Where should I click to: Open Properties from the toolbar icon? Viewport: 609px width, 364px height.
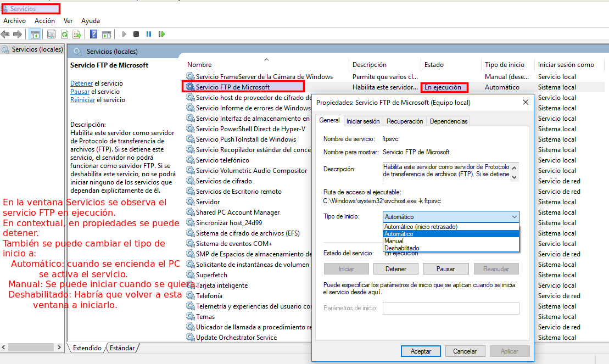tap(51, 34)
